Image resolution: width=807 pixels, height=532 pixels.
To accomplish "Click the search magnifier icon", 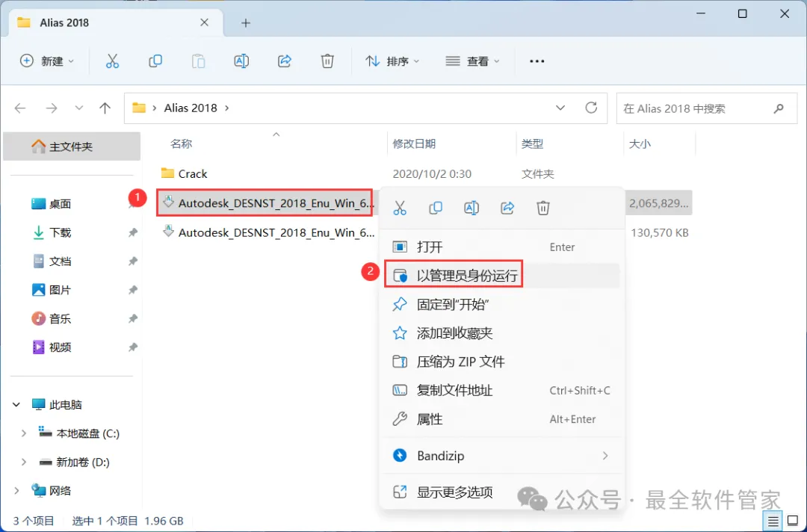I will pyautogui.click(x=779, y=108).
